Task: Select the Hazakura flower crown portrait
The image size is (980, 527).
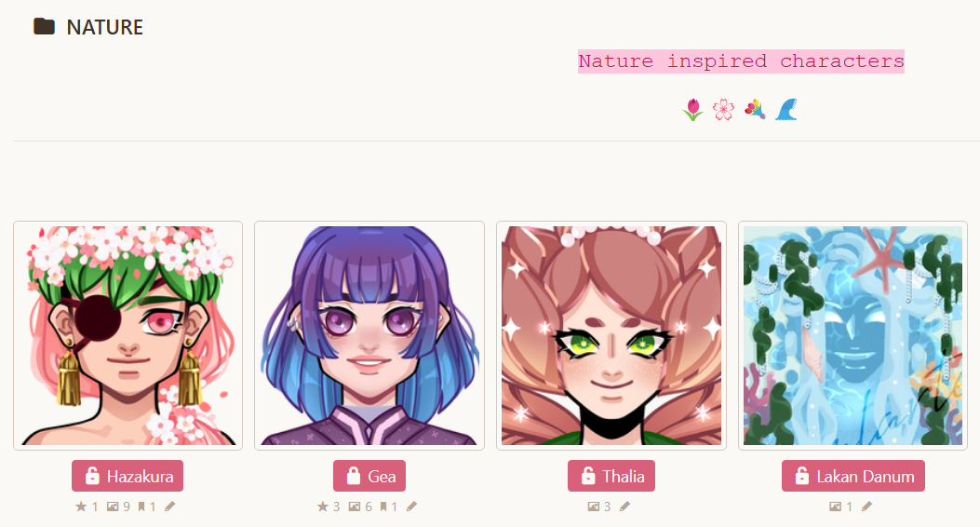Action: (128, 336)
